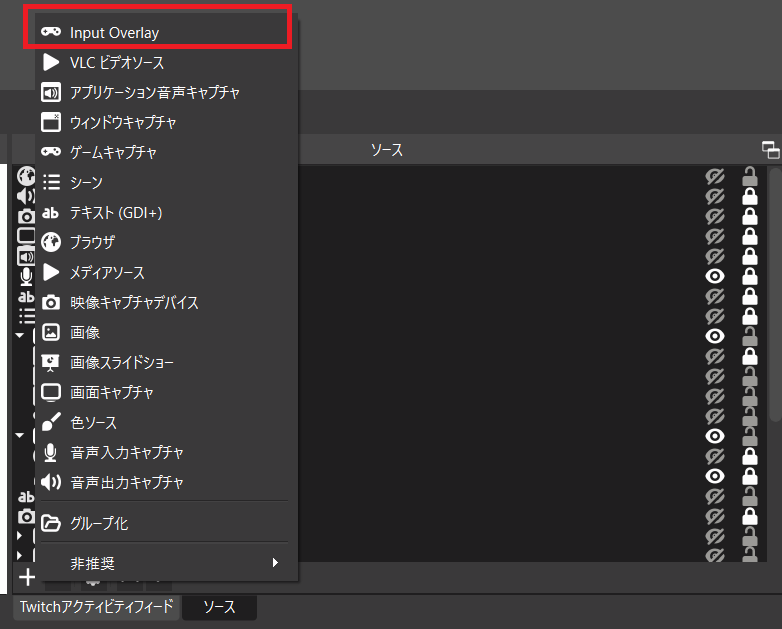Click the sources list vertical scrollbar
This screenshot has height=629, width=782.
[775, 300]
